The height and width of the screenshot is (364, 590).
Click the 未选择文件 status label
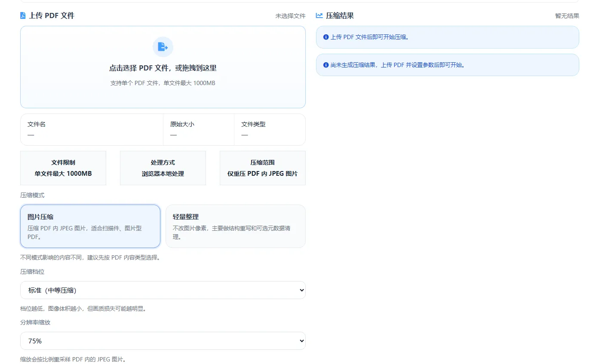click(x=290, y=15)
